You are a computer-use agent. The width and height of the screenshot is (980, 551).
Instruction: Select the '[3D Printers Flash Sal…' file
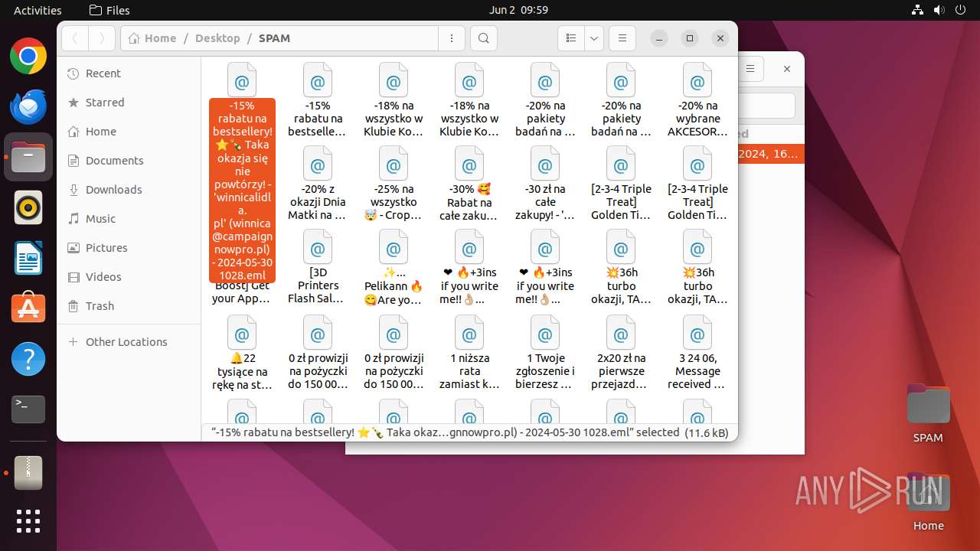click(317, 267)
